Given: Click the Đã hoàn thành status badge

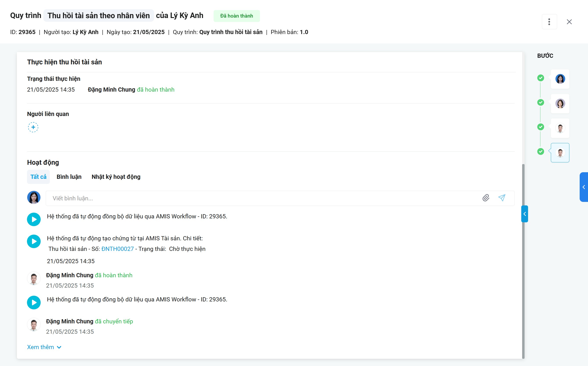Looking at the screenshot, I should [236, 16].
